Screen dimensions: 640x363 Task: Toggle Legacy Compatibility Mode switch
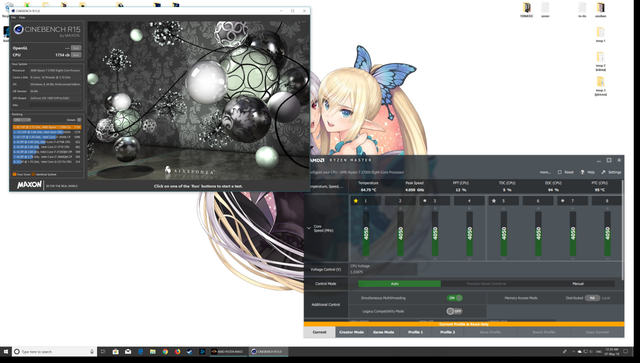coord(454,311)
